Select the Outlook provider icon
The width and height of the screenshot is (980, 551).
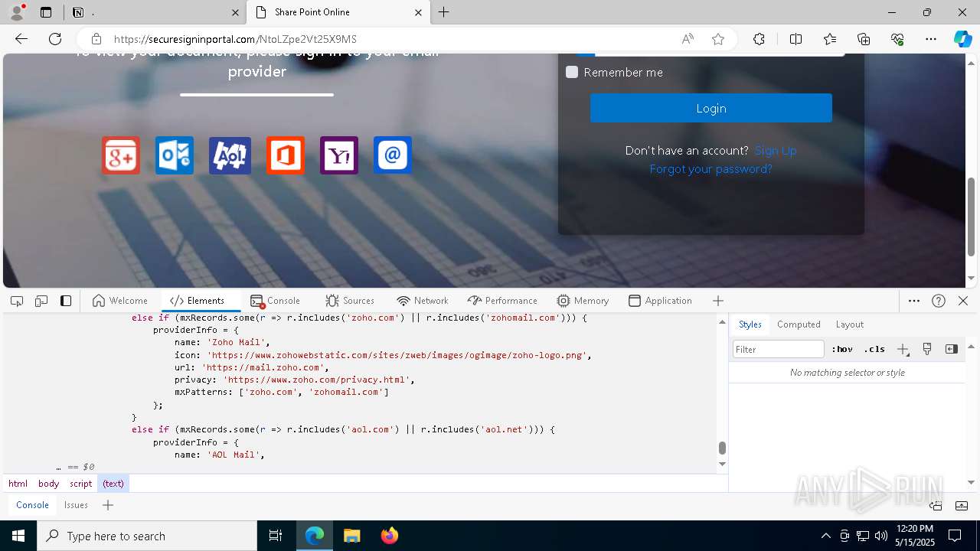(175, 155)
